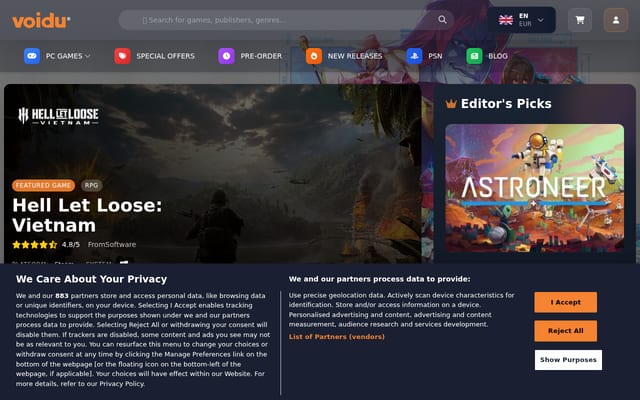Click the Show Purposes button

pos(568,360)
